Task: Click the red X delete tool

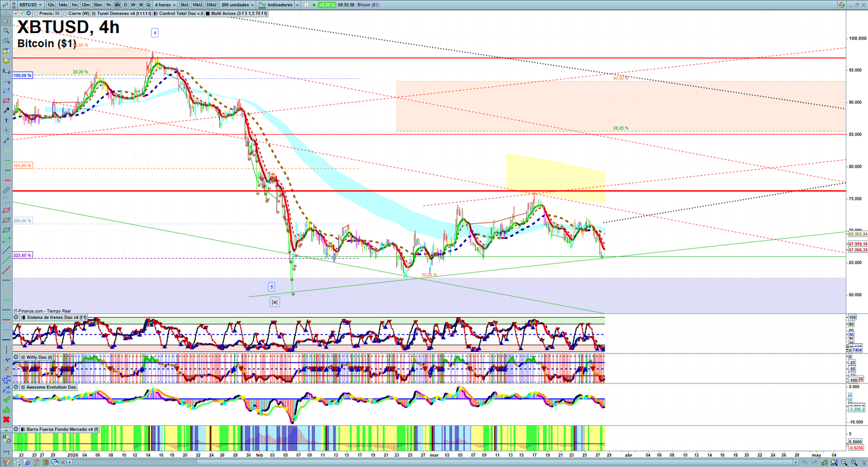Action: coord(7,420)
